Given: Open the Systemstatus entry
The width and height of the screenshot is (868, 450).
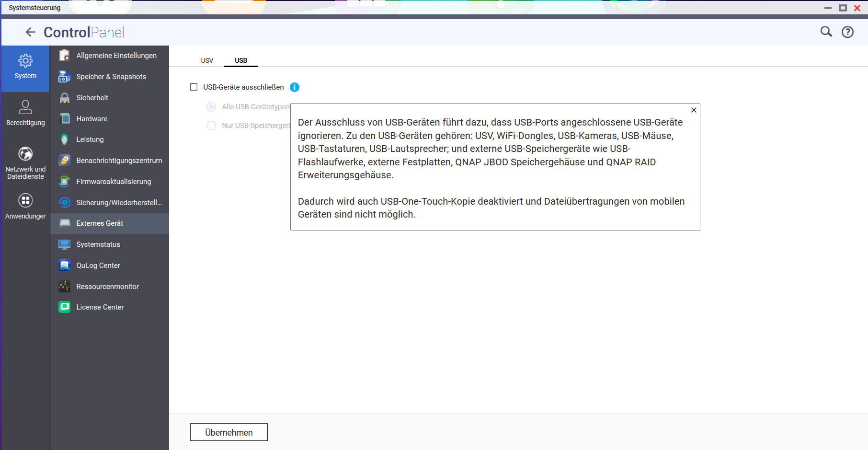Looking at the screenshot, I should [110, 244].
